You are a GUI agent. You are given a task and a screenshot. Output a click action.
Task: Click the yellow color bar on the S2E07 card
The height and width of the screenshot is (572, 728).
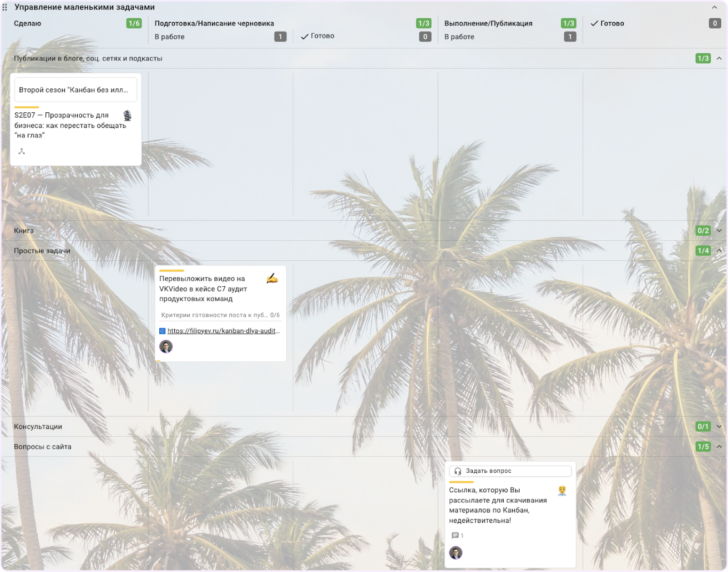(27, 107)
